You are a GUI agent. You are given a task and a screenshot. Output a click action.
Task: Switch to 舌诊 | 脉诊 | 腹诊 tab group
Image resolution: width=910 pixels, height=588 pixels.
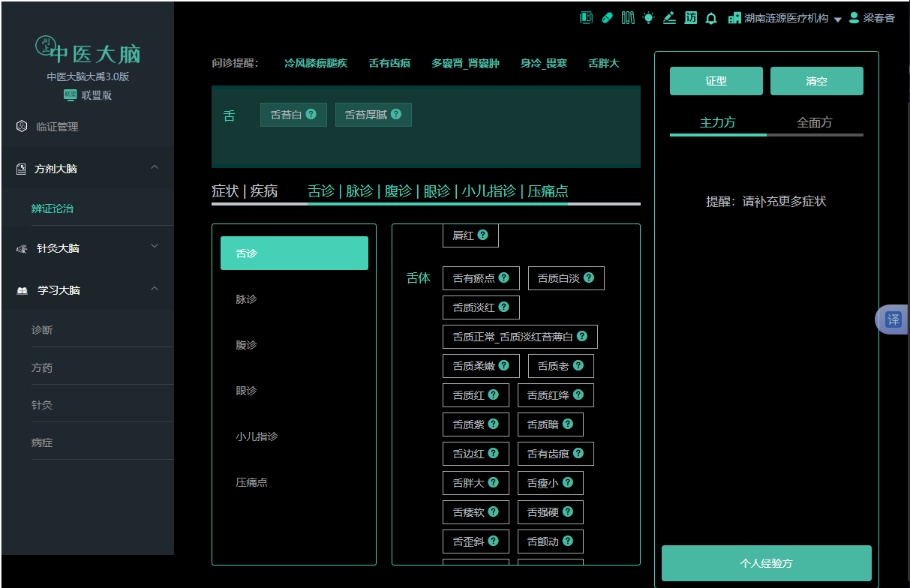(x=438, y=191)
